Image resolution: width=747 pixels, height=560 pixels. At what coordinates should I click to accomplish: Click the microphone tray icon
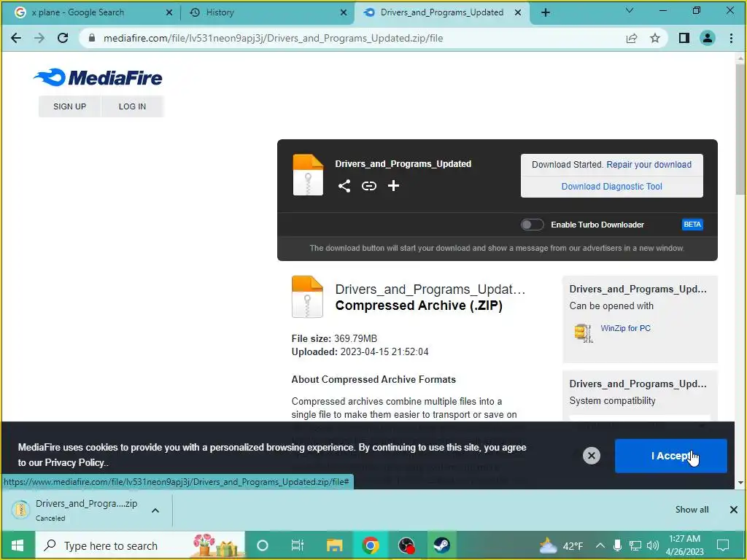(x=617, y=545)
